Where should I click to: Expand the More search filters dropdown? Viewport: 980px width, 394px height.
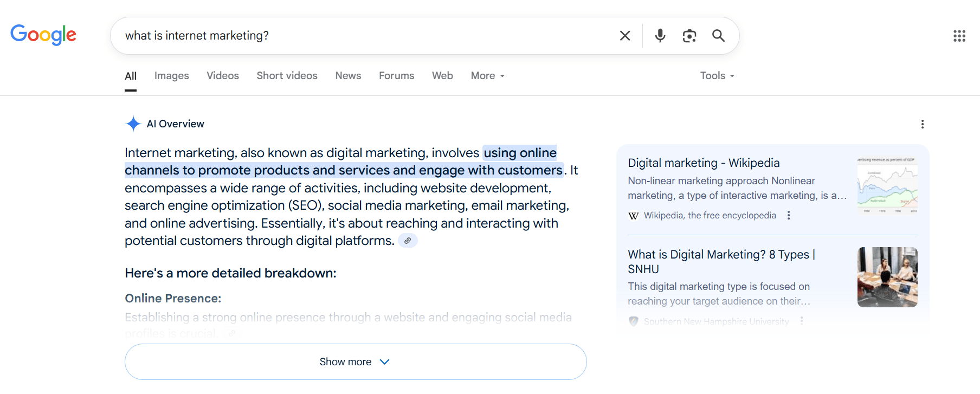click(x=488, y=76)
